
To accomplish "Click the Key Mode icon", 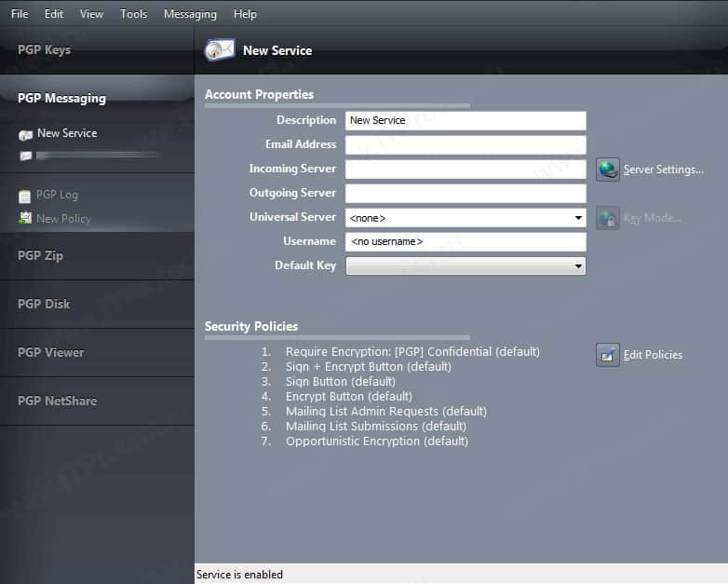I will point(607,217).
